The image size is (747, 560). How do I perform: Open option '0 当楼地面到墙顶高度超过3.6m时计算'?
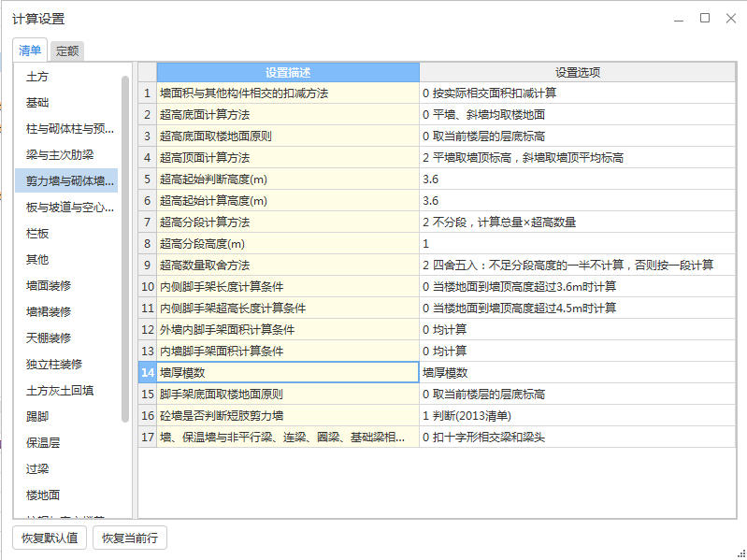tap(578, 287)
